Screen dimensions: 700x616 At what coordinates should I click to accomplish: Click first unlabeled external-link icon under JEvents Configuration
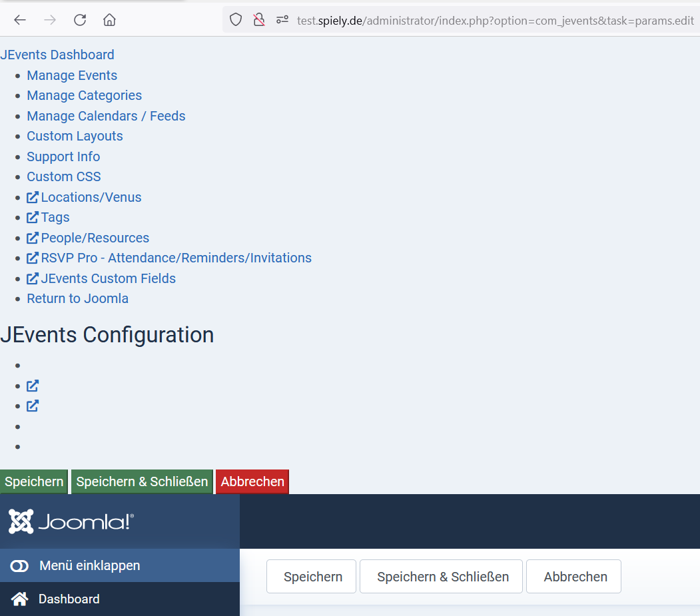coord(33,386)
